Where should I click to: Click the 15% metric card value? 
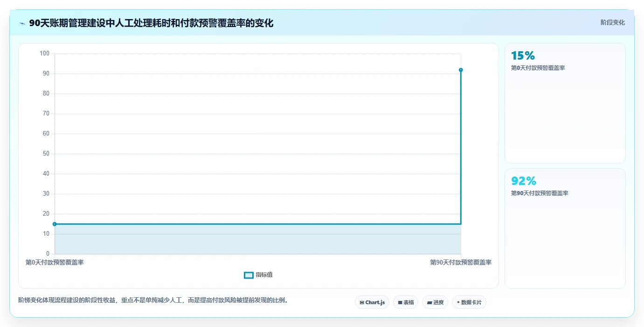523,56
